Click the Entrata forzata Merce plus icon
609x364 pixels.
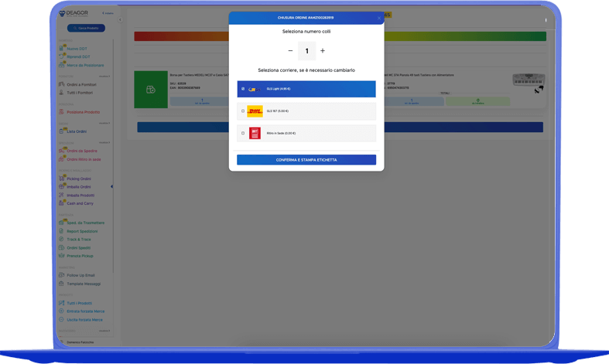tap(61, 311)
